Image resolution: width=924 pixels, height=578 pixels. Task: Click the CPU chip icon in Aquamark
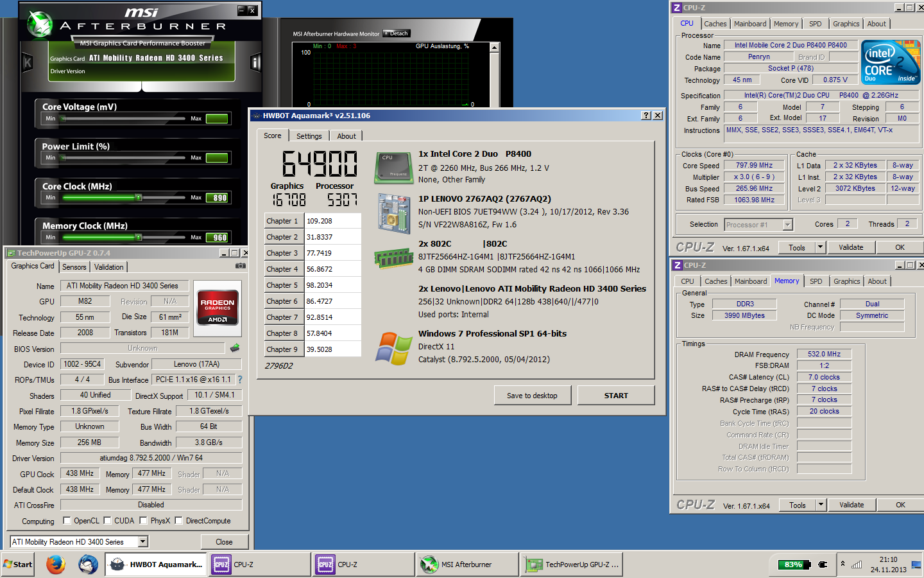(x=393, y=167)
